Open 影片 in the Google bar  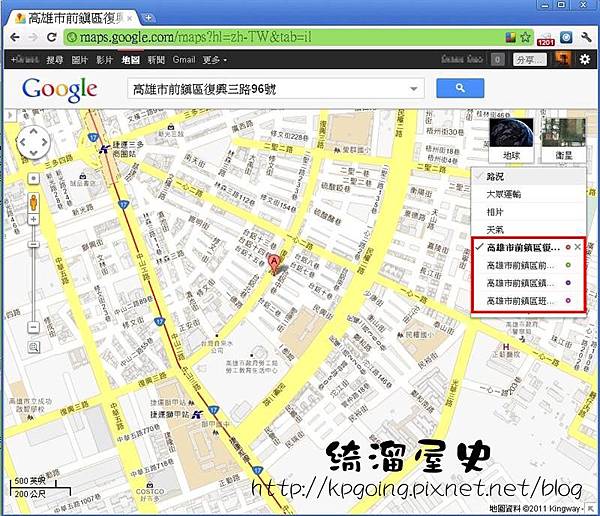pyautogui.click(x=104, y=60)
